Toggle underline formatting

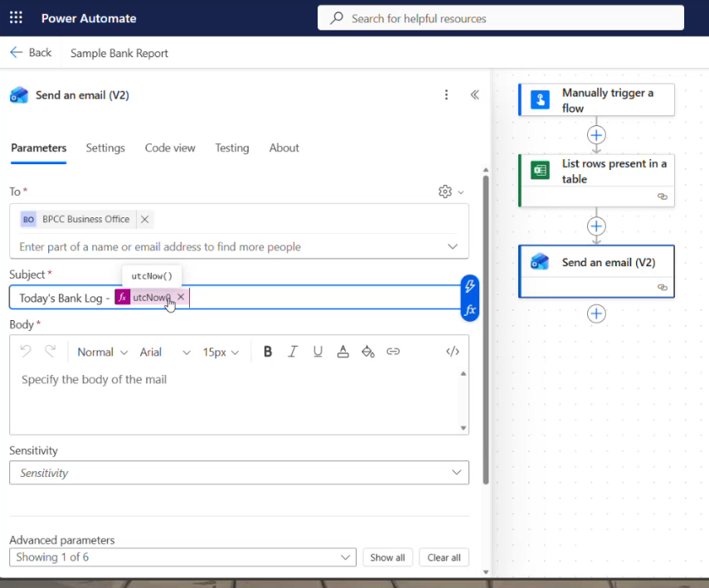point(318,352)
